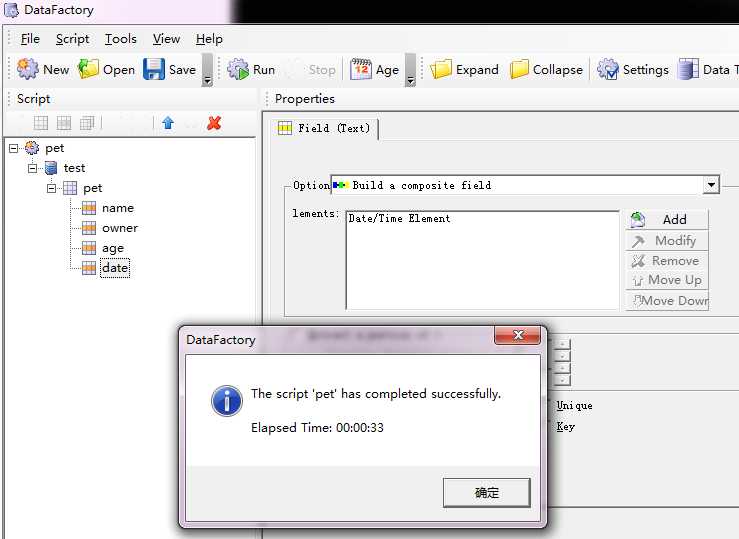Select the test database tree item

coord(74,168)
